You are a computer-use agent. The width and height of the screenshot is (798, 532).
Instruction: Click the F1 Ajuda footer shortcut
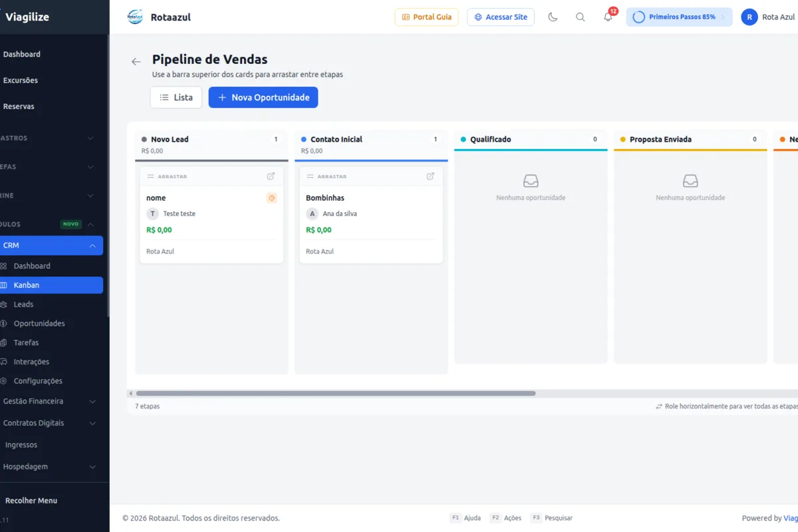pyautogui.click(x=465, y=518)
